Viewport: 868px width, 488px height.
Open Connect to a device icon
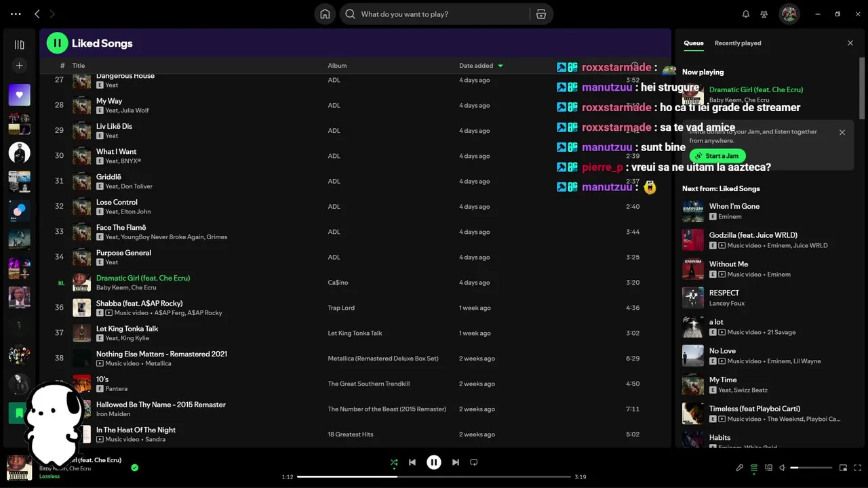click(x=768, y=468)
